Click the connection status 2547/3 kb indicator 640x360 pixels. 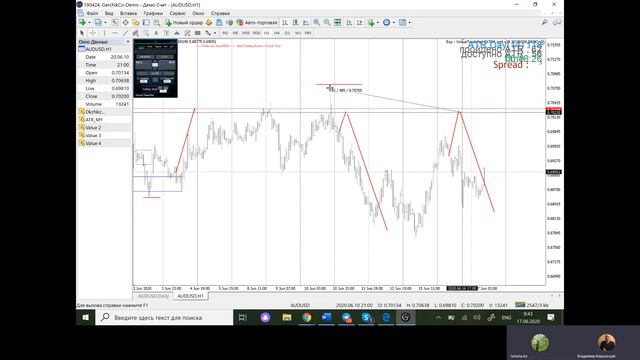pos(532,305)
